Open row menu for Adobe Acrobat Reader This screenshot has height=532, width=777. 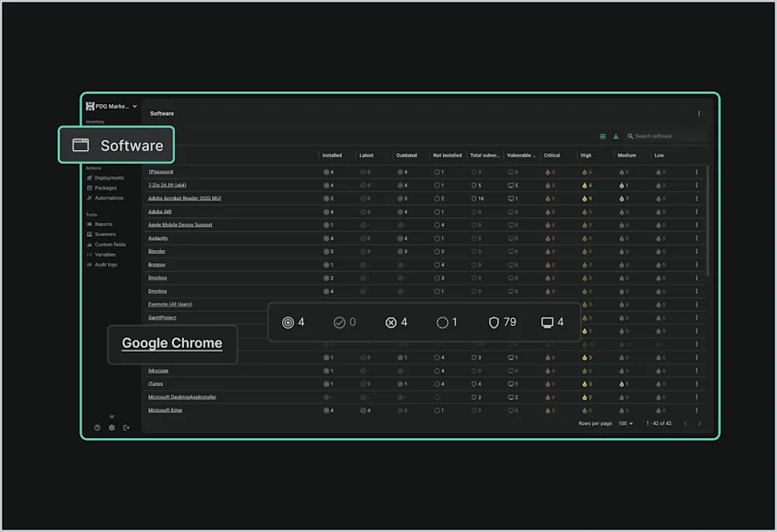[696, 198]
